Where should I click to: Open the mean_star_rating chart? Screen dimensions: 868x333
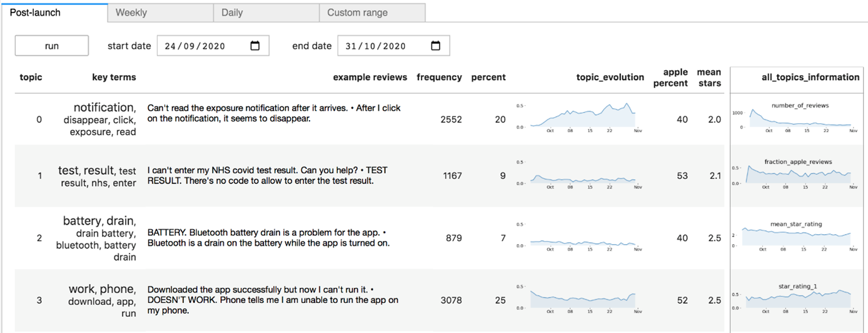[x=799, y=236]
